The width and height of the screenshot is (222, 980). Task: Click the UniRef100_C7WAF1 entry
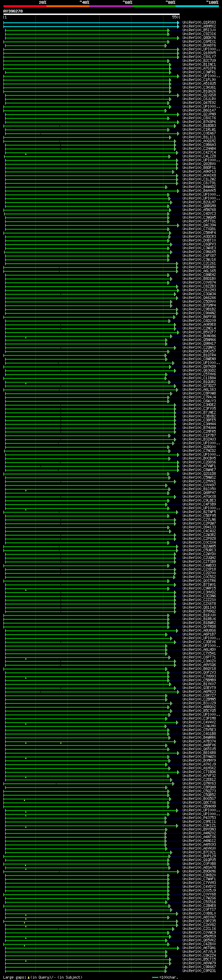tap(199, 879)
